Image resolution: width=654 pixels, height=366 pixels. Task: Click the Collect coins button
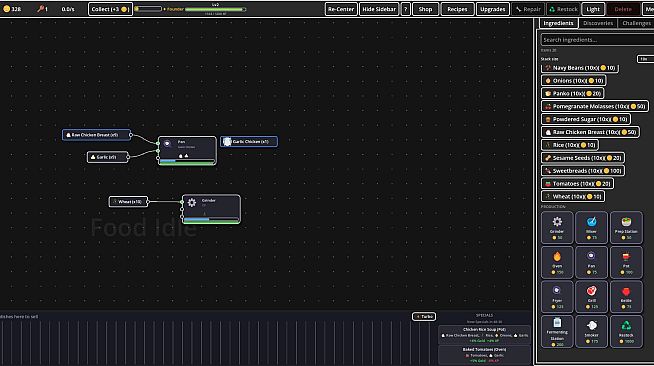tap(111, 9)
